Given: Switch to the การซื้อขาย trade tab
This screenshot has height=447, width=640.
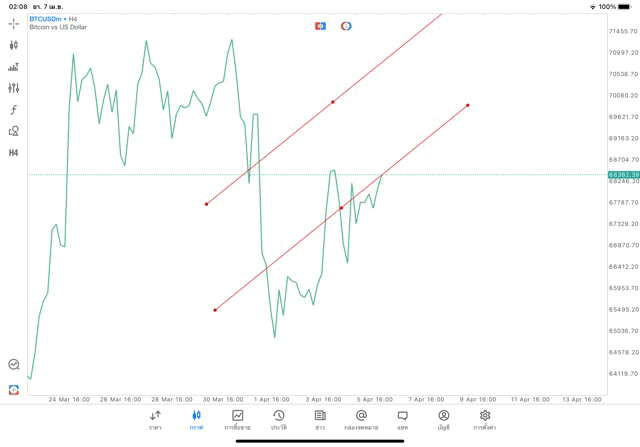Looking at the screenshot, I should pos(237,419).
